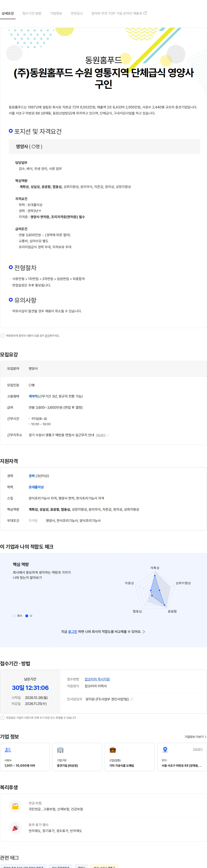Open 기업정보 더보기 link

tap(195, 737)
